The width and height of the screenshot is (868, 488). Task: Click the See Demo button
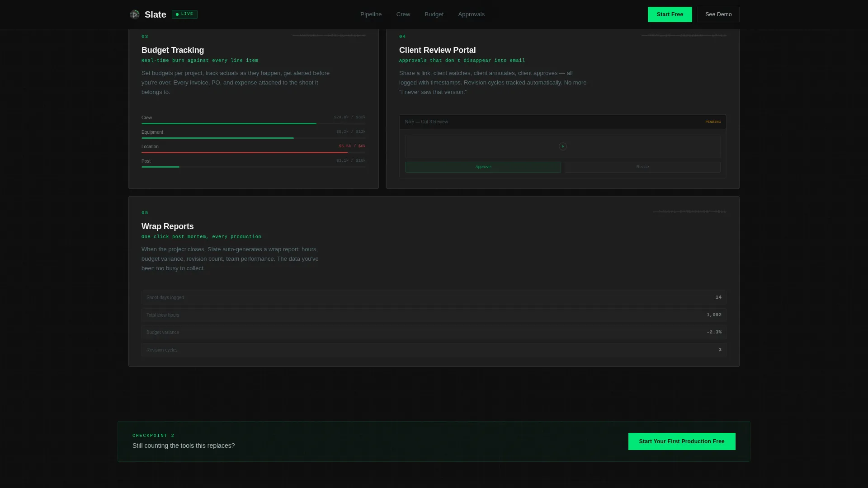(718, 14)
